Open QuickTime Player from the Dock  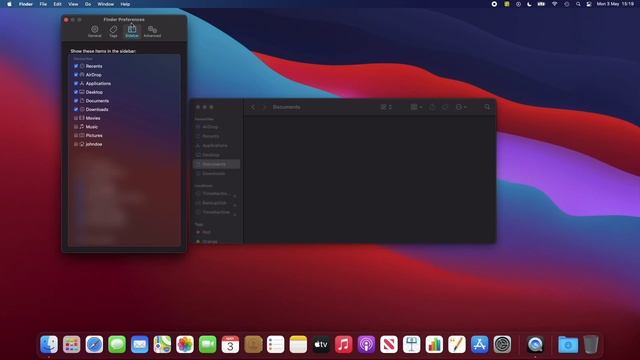[x=535, y=344]
